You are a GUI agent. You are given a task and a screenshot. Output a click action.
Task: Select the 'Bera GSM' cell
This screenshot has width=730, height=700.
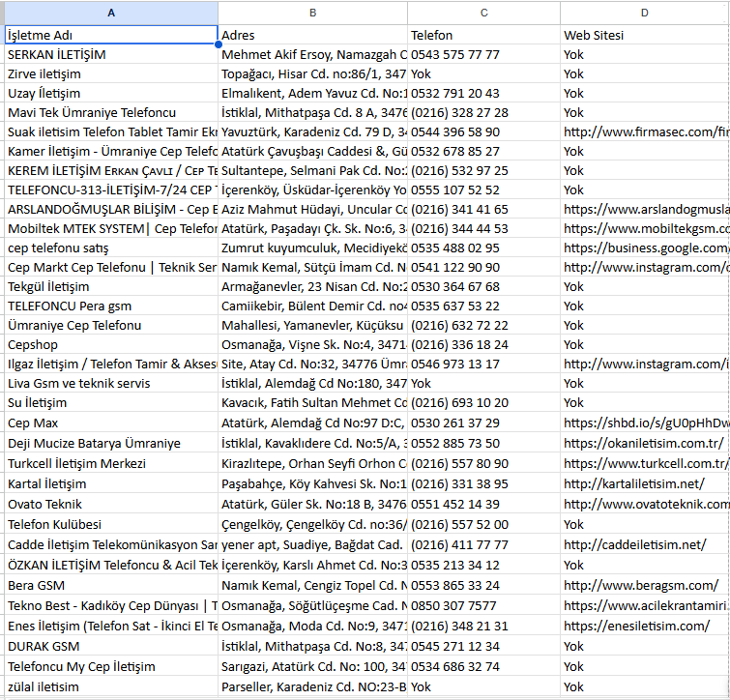tap(111, 585)
